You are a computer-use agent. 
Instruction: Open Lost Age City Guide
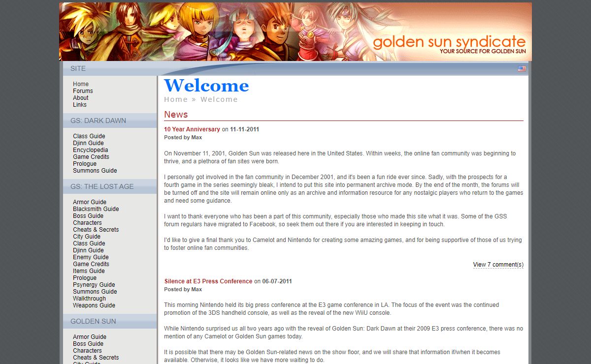tap(87, 237)
